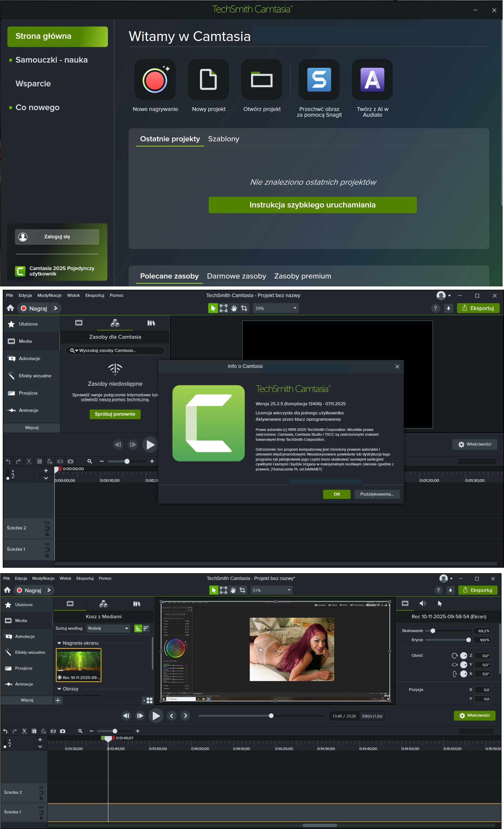Screen dimensions: 504x829
Task: Open the Pomoc menu in the Info o Camtasia window
Action: 117,295
